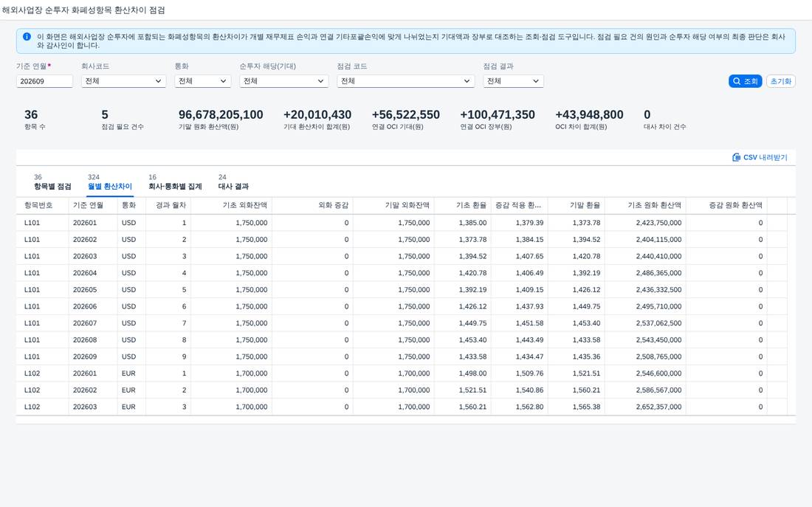The width and height of the screenshot is (812, 507).
Task: Click the 기준 연월 input field
Action: (44, 81)
